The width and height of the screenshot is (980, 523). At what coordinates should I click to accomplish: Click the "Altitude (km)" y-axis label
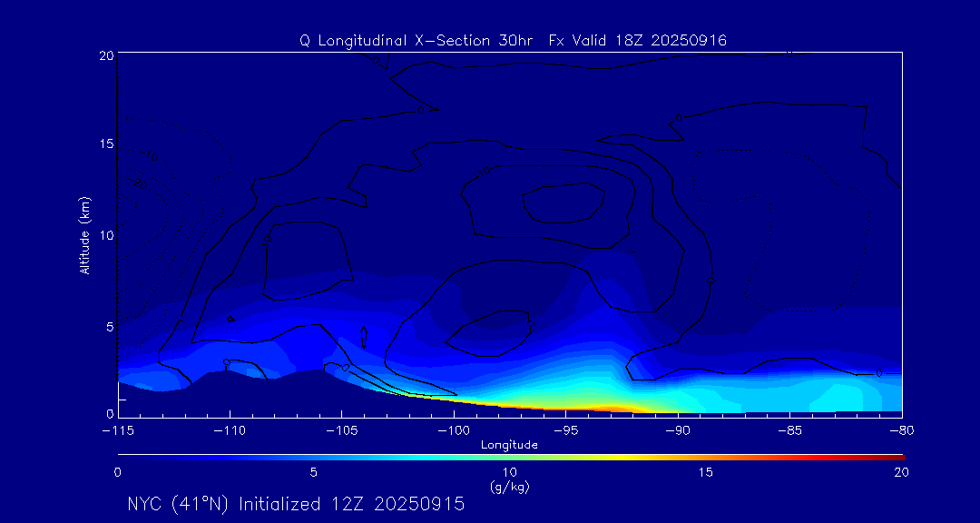pos(84,235)
